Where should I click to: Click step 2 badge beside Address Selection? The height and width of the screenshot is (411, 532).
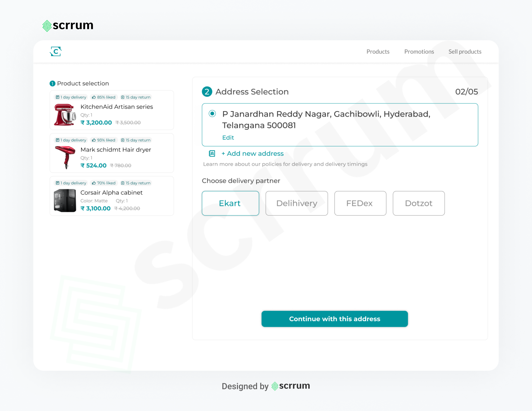click(x=207, y=92)
